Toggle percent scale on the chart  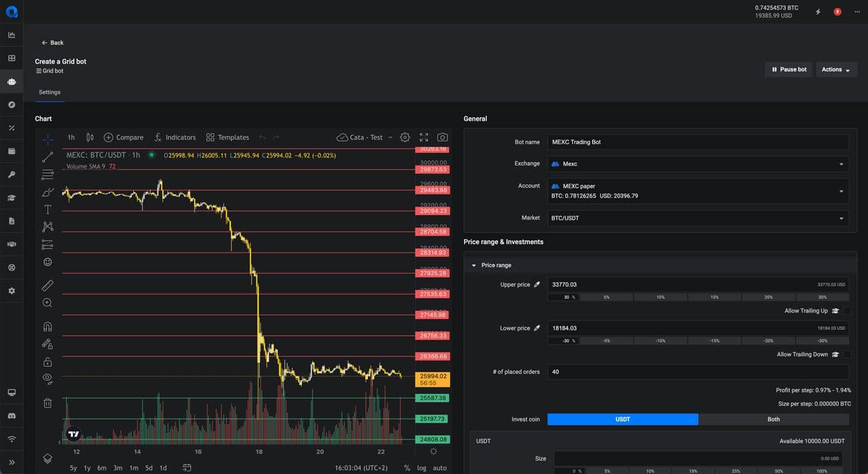(407, 468)
